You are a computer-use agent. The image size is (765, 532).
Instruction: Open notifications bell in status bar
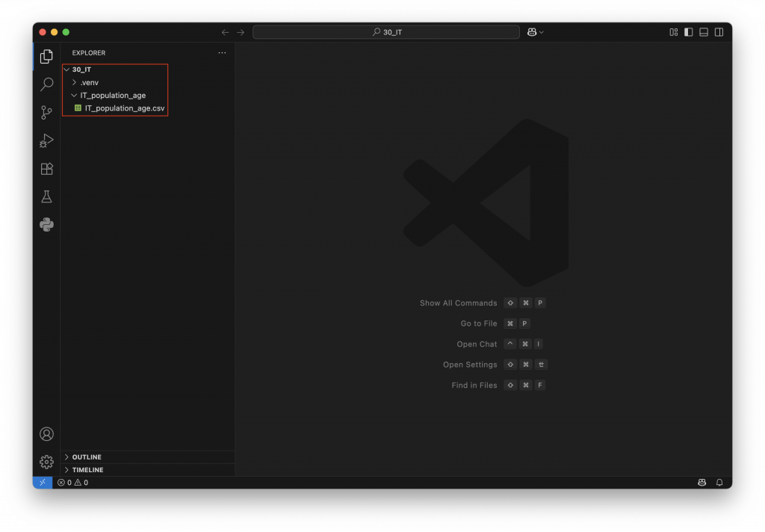[719, 482]
